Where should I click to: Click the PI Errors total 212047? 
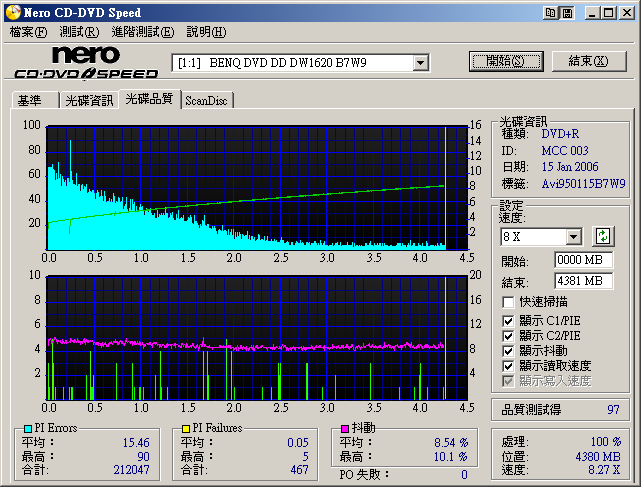pyautogui.click(x=131, y=470)
